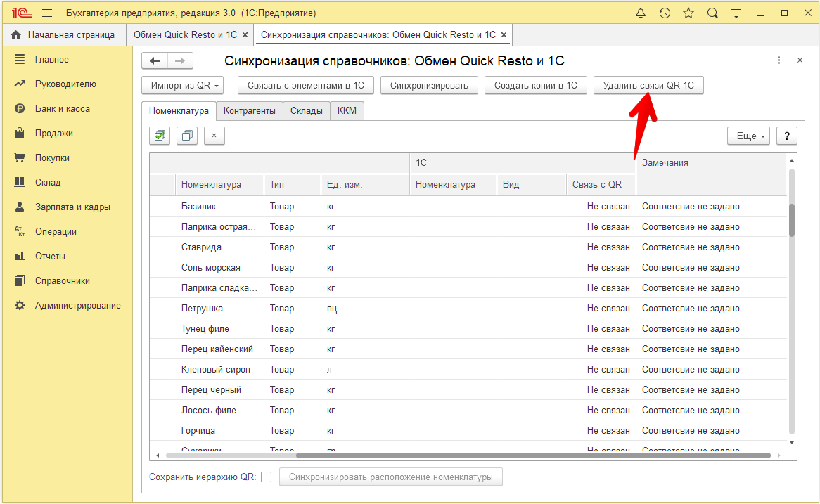The image size is (820, 504).
Task: Go back with the left arrow button
Action: [155, 60]
